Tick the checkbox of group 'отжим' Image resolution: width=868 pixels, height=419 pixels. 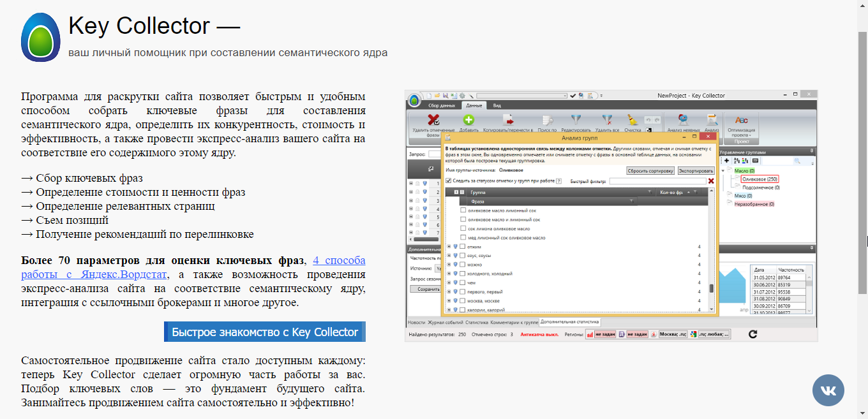click(x=463, y=247)
